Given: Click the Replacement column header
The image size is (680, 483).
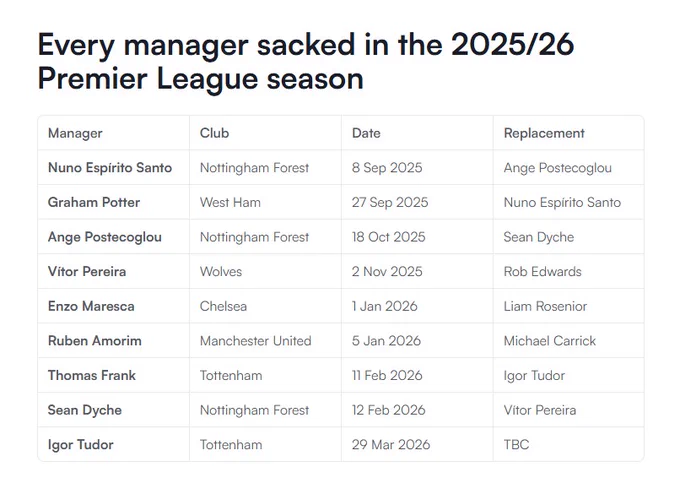Looking at the screenshot, I should [544, 133].
